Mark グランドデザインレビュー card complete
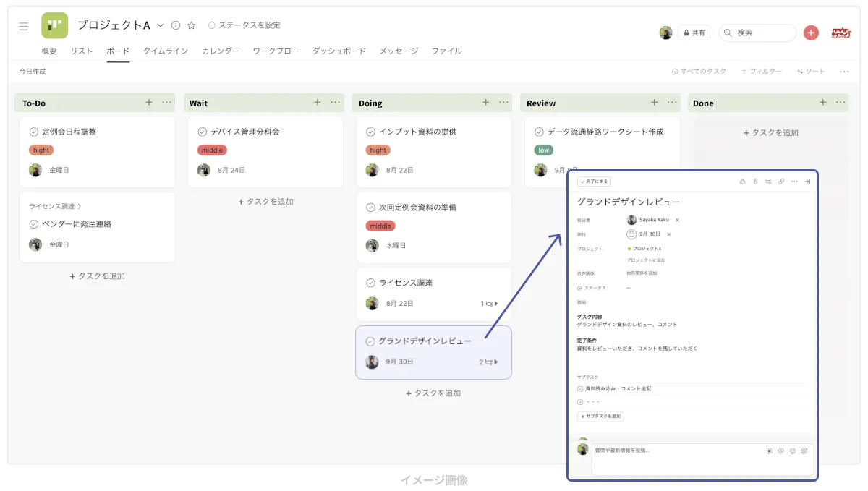 (370, 341)
